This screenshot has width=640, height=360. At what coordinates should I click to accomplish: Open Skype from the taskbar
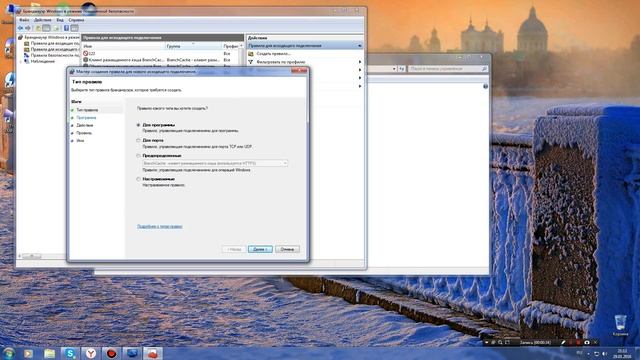click(x=70, y=353)
